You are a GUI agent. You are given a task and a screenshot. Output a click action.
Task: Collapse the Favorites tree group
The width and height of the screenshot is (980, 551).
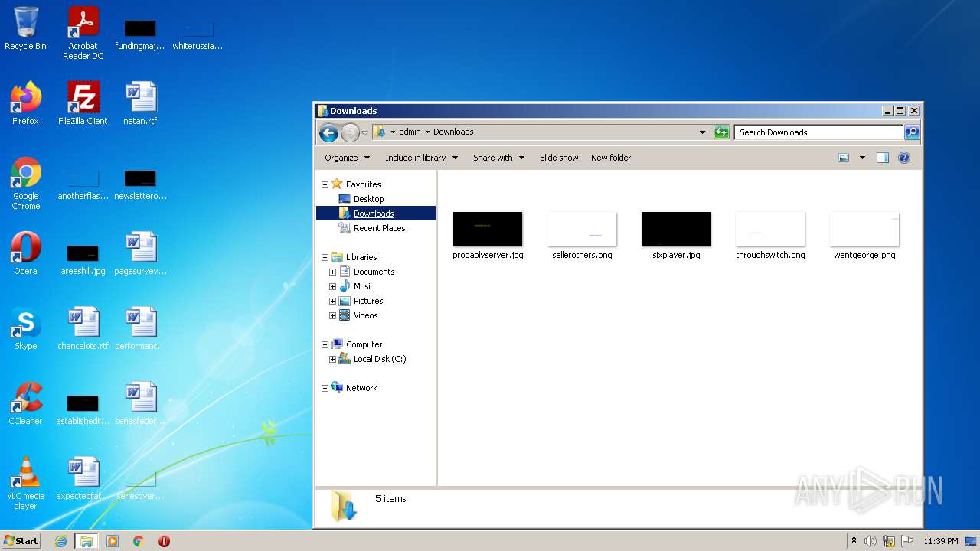tap(325, 184)
